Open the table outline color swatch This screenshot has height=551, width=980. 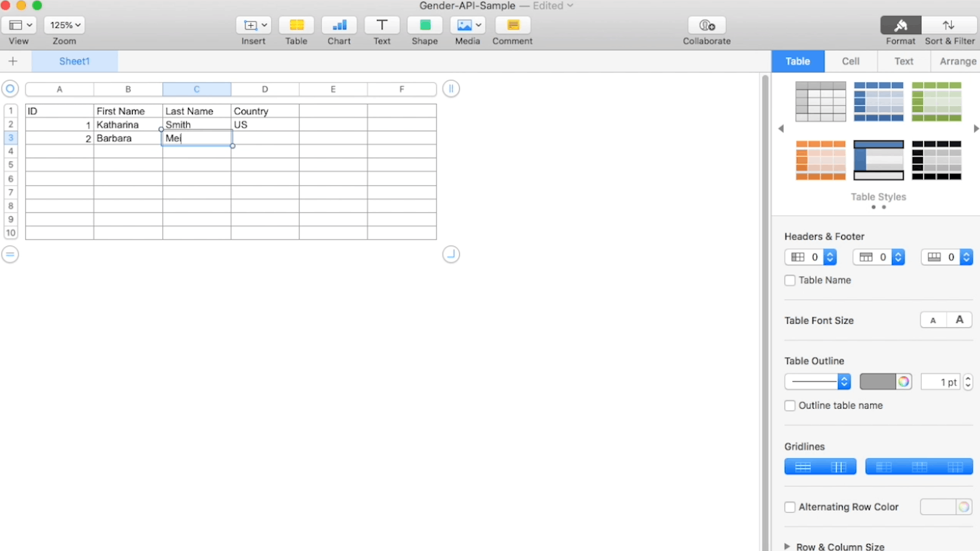point(877,382)
